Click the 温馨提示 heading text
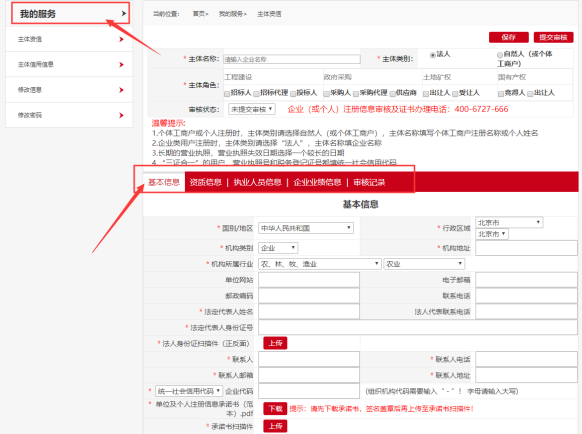The image size is (582, 434). pyautogui.click(x=168, y=123)
